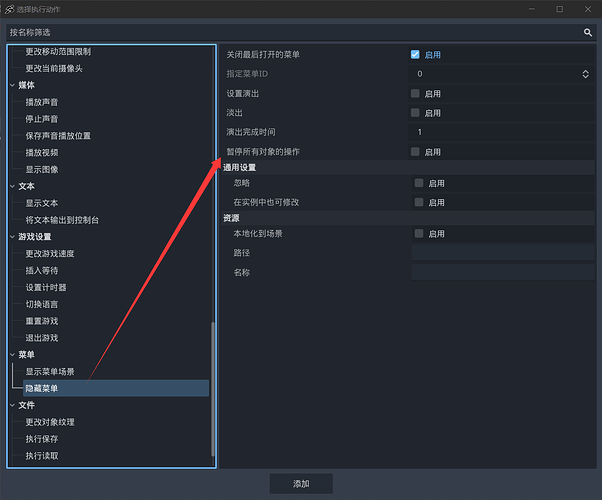Image resolution: width=602 pixels, height=500 pixels.
Task: Click the app logo in the title bar
Action: pyautogui.click(x=10, y=9)
